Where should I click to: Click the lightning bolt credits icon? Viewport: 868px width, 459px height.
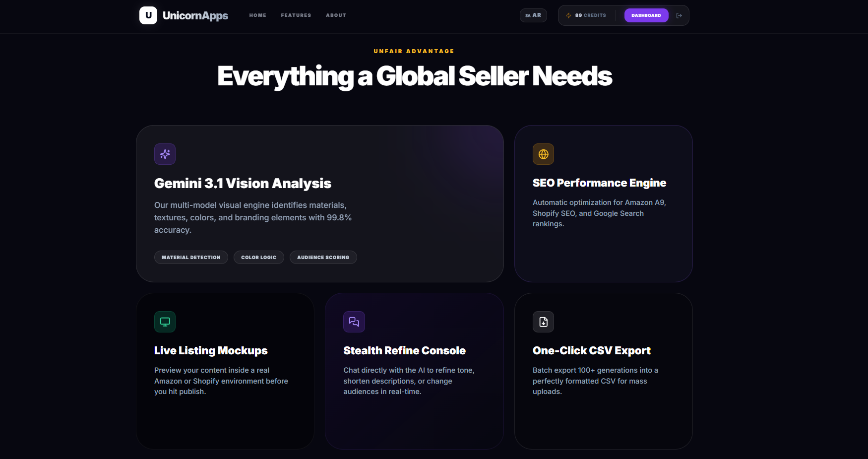568,15
